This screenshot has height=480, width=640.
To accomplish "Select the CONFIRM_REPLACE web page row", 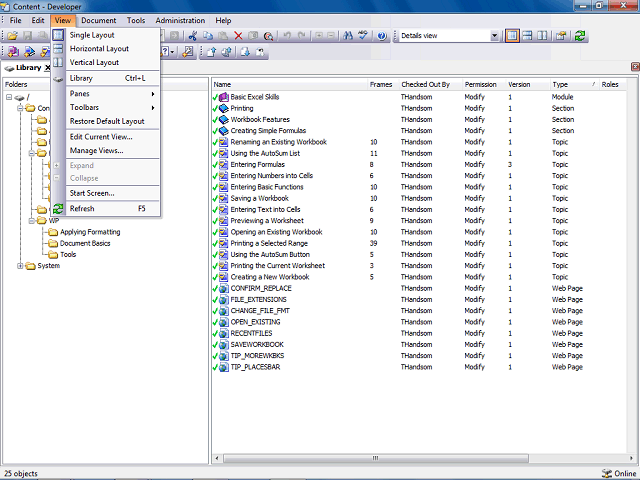I will [x=418, y=288].
